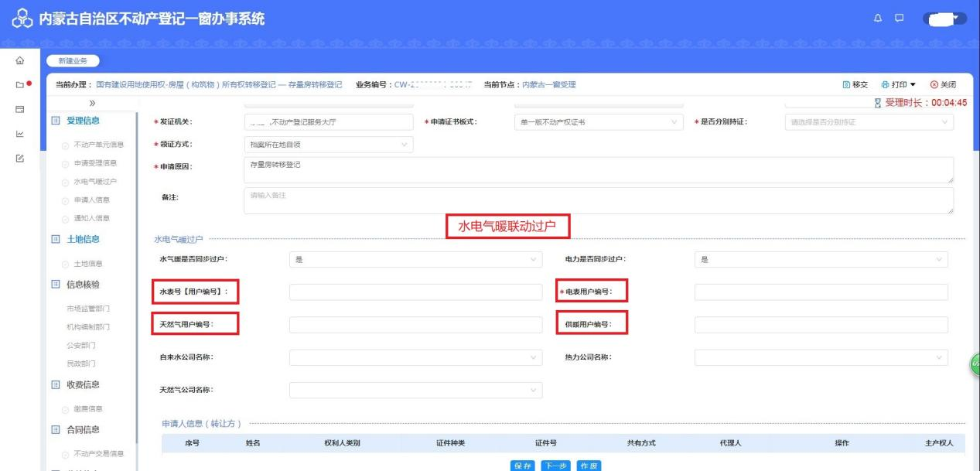
Task: Select the card icon in left sidebar
Action: click(x=20, y=110)
